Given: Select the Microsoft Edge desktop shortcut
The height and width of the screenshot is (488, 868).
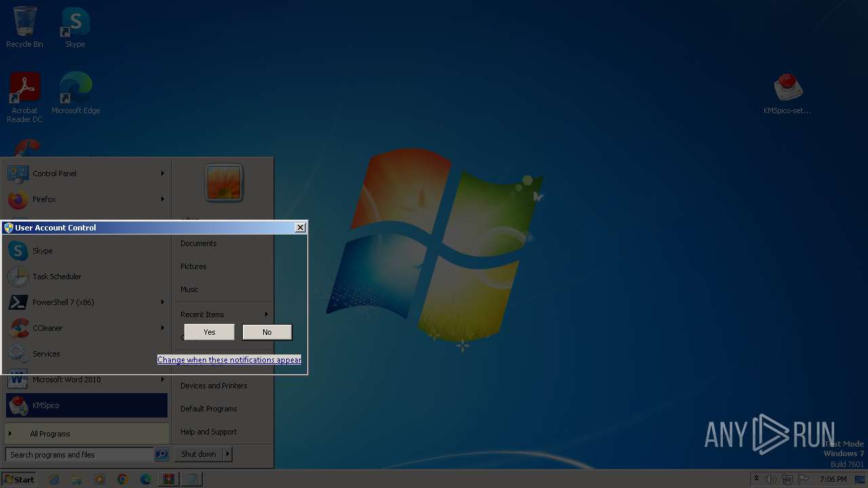Looking at the screenshot, I should 75,94.
